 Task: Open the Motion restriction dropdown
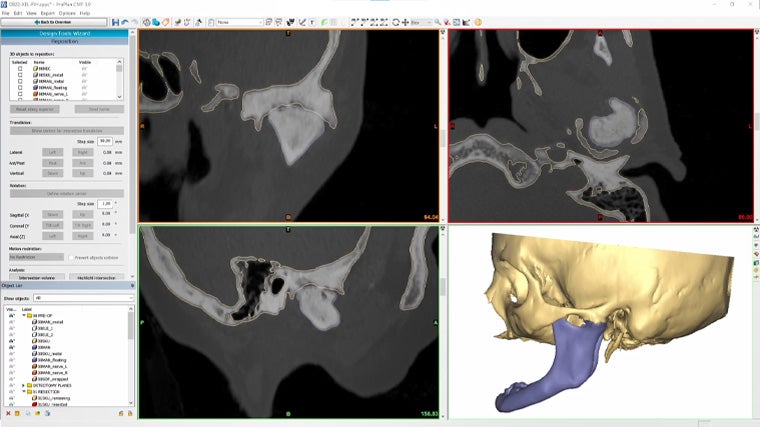36,257
